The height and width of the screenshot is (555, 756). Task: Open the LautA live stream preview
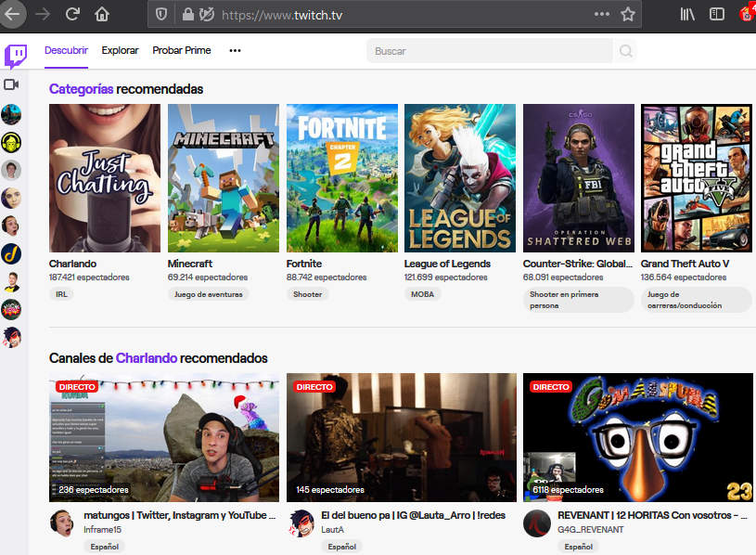(401, 437)
